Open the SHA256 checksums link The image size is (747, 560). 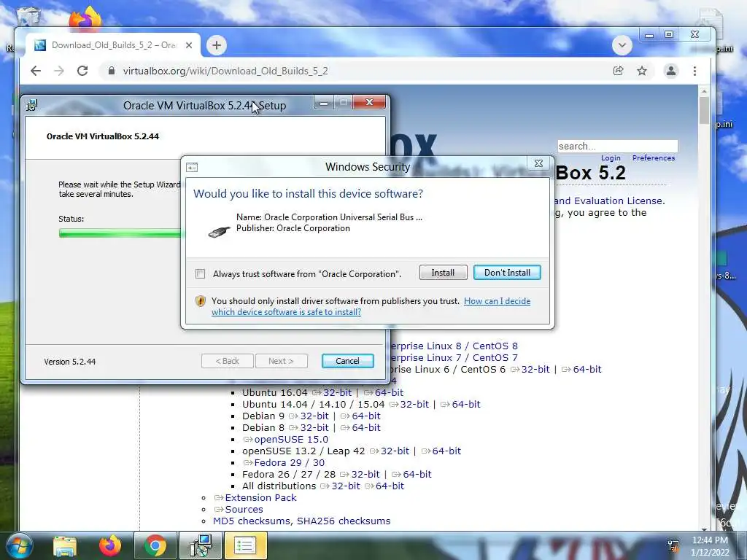click(344, 521)
